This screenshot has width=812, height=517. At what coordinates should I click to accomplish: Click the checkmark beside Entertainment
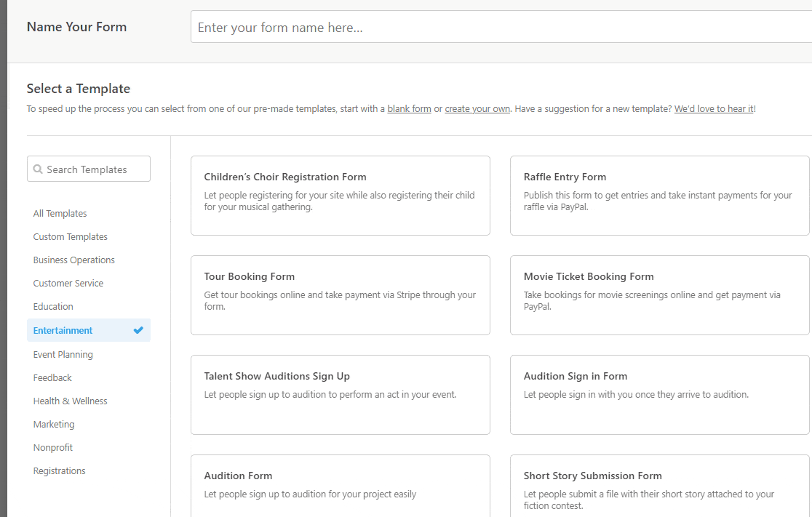click(x=138, y=330)
